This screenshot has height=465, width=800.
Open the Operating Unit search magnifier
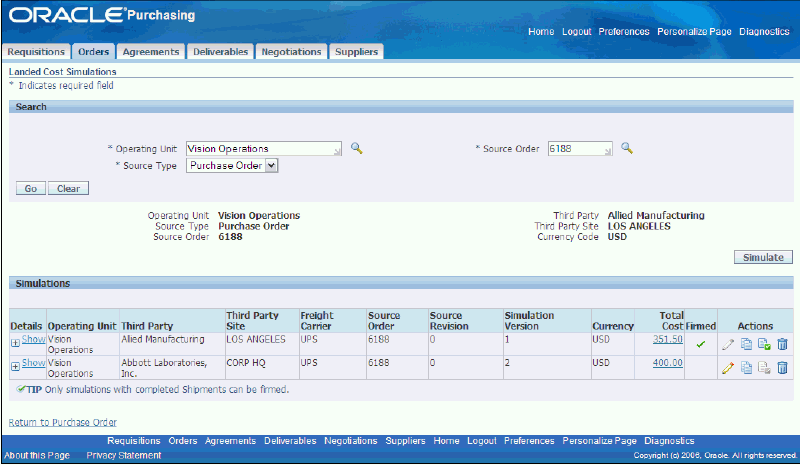coord(357,149)
